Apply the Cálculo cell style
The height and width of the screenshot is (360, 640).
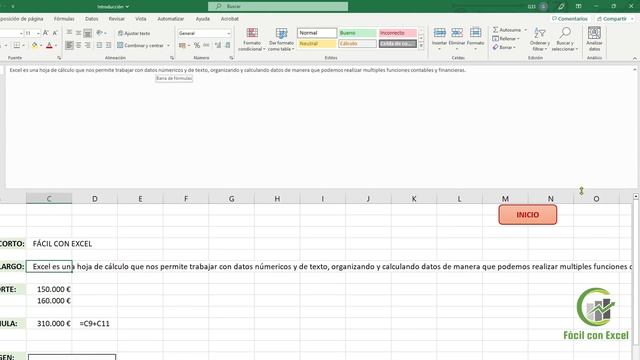358,43
